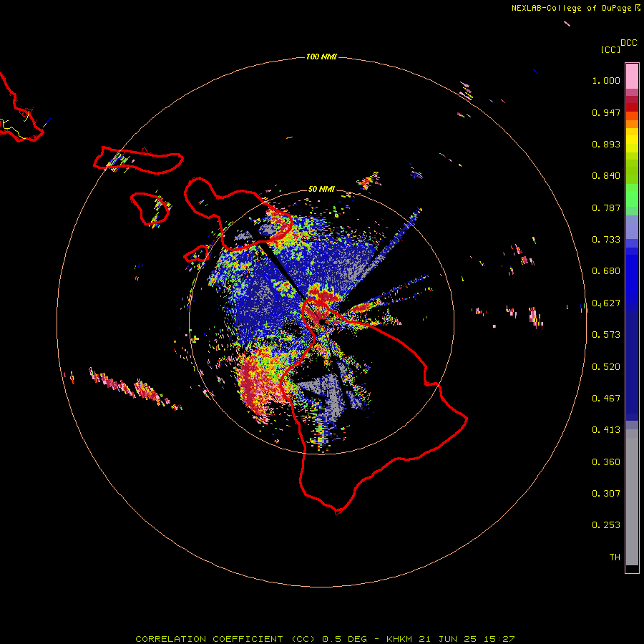
Task: Click the 1.000 value on the color scale
Action: tap(606, 80)
